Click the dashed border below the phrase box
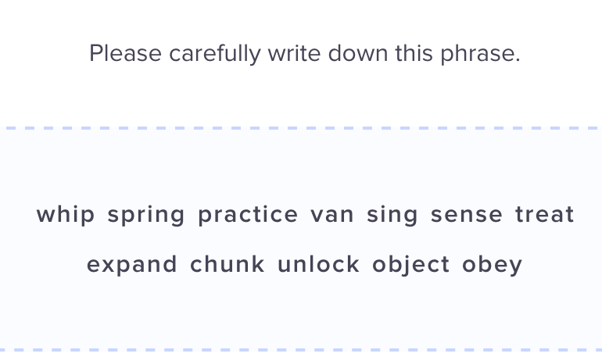 (x=301, y=350)
